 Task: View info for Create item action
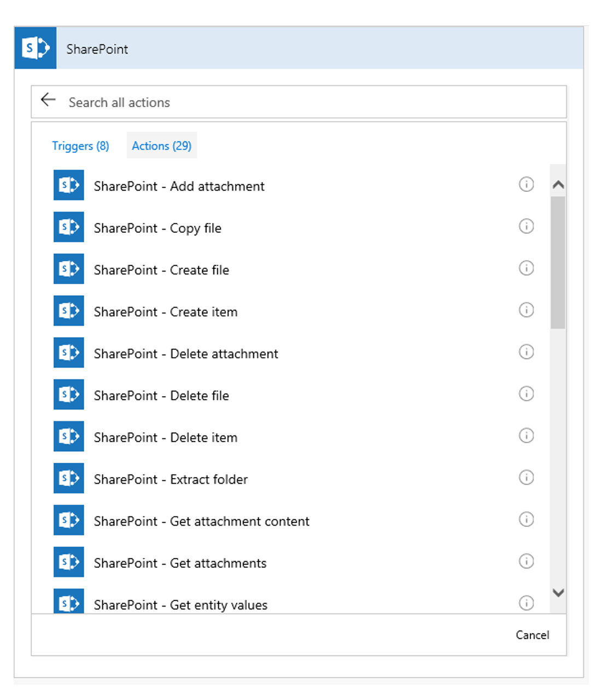pyautogui.click(x=526, y=310)
